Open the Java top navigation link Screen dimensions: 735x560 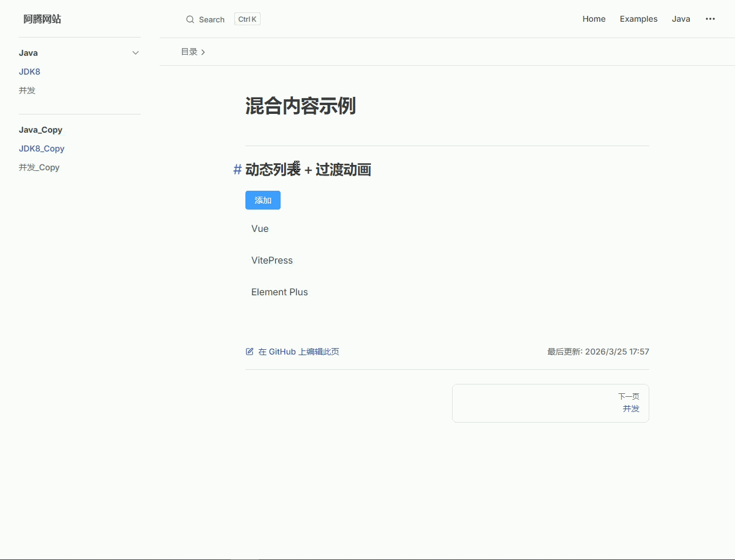point(680,19)
